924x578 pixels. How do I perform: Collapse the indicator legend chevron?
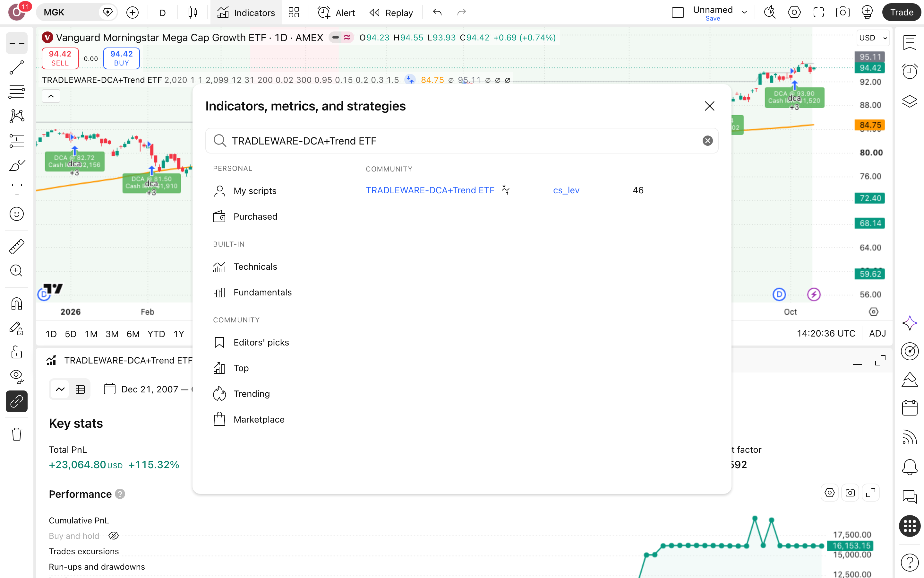51,96
